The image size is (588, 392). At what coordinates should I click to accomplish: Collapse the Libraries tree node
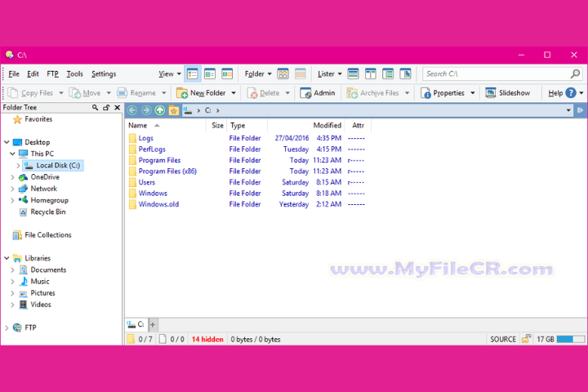click(x=7, y=258)
